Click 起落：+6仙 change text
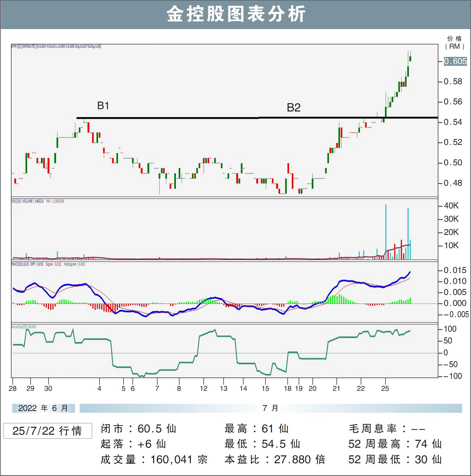The width and height of the screenshot is (471, 476). pyautogui.click(x=134, y=444)
